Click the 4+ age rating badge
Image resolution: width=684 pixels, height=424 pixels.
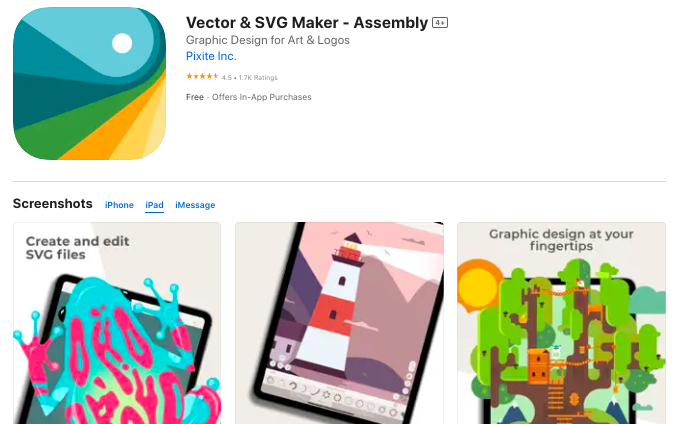[x=440, y=23]
